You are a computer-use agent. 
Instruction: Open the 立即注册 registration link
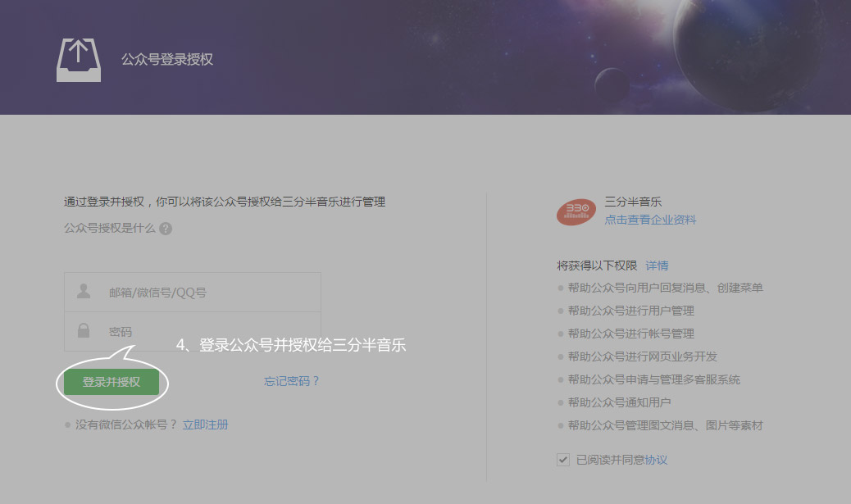click(x=205, y=425)
